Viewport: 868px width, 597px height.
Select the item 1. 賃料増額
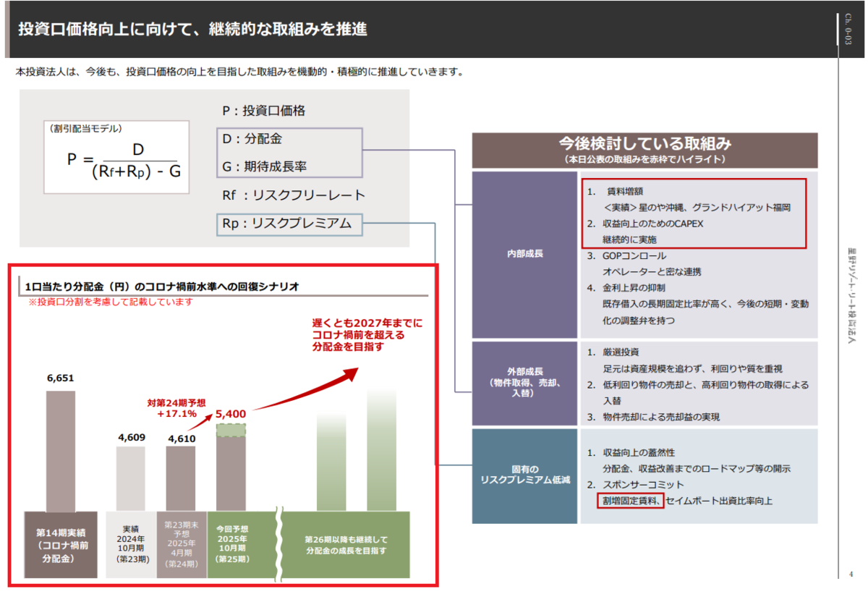(x=616, y=192)
